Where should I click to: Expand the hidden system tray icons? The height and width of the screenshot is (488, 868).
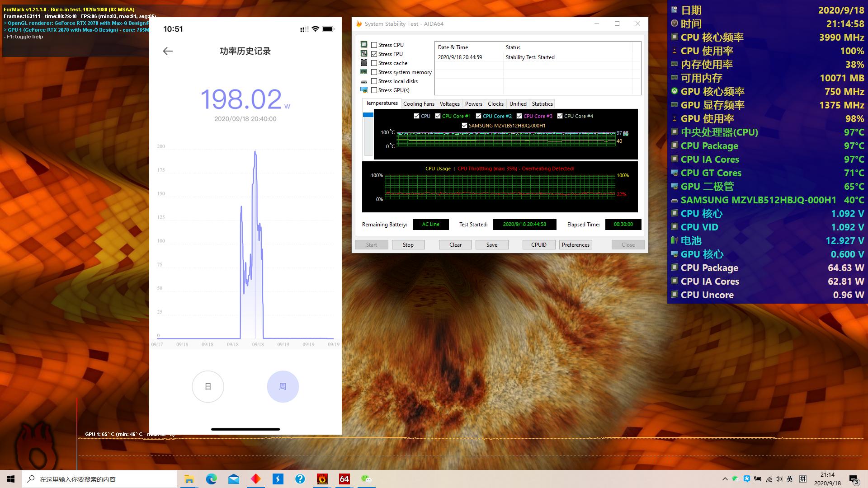725,479
